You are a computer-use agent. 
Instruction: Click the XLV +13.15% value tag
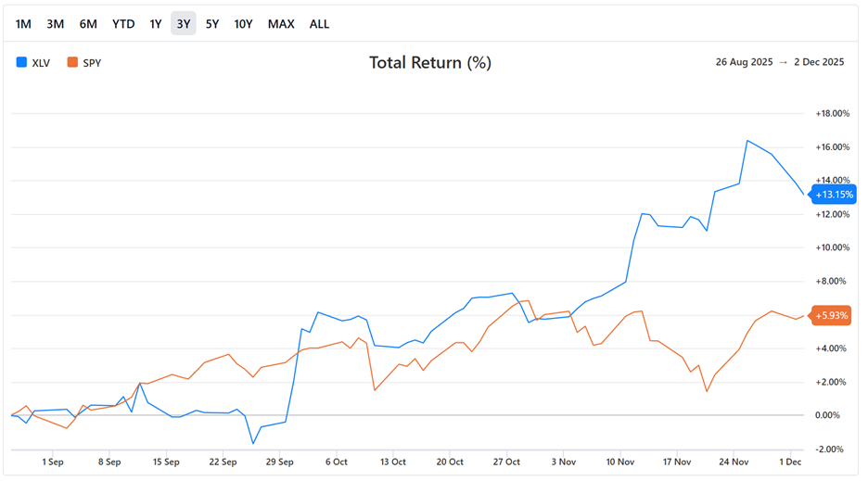point(834,195)
